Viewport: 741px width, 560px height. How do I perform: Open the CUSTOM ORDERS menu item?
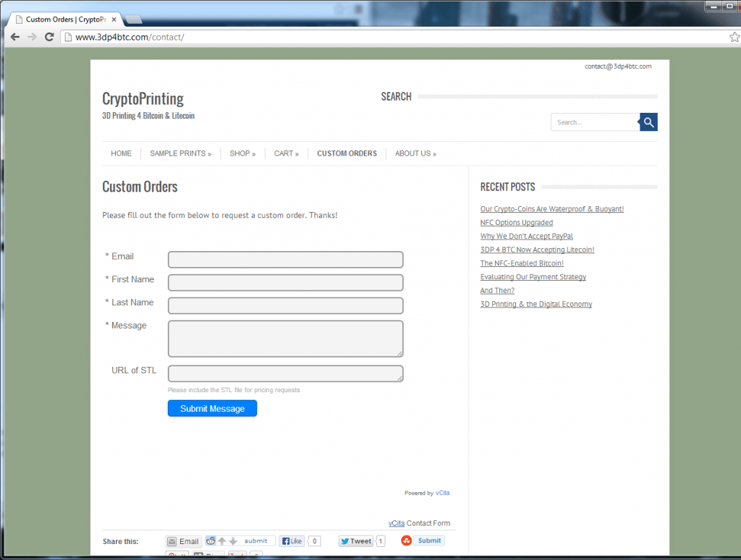point(347,153)
